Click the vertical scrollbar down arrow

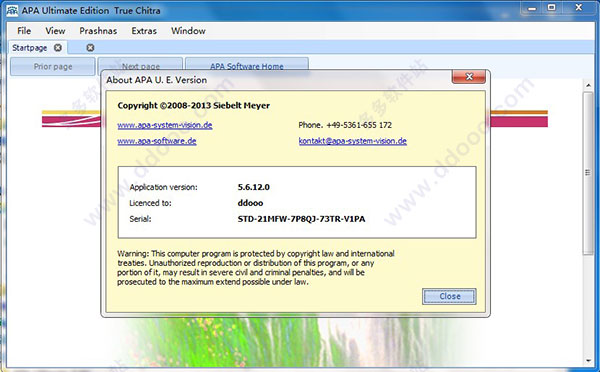(x=588, y=361)
